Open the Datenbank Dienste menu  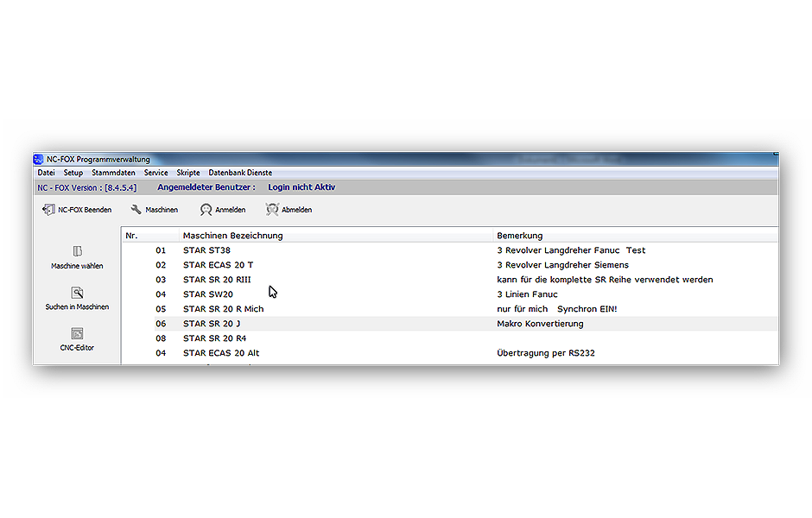coord(240,172)
